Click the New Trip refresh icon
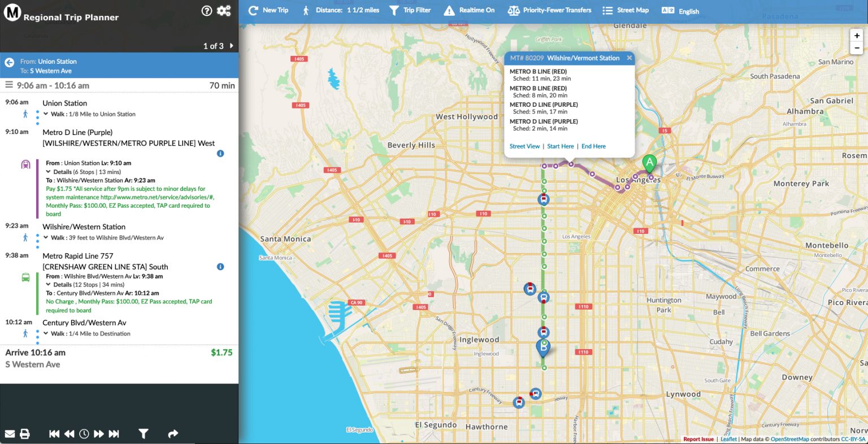The height and width of the screenshot is (444, 868). [252, 10]
